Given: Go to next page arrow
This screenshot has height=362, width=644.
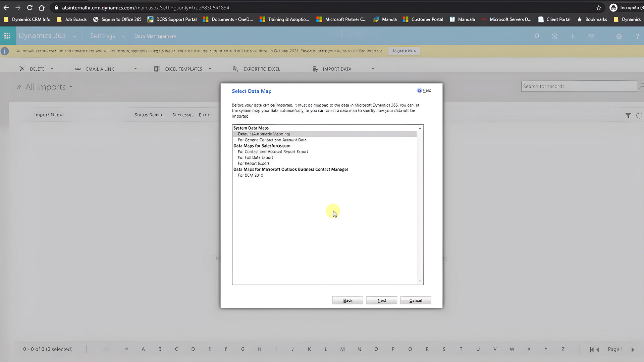Looking at the screenshot, I should [x=633, y=350].
